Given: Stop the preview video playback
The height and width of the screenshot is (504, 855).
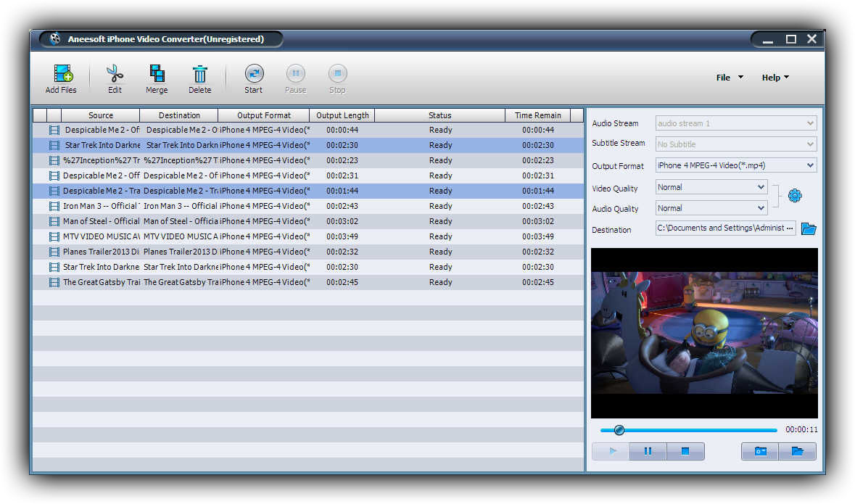Looking at the screenshot, I should [x=685, y=451].
